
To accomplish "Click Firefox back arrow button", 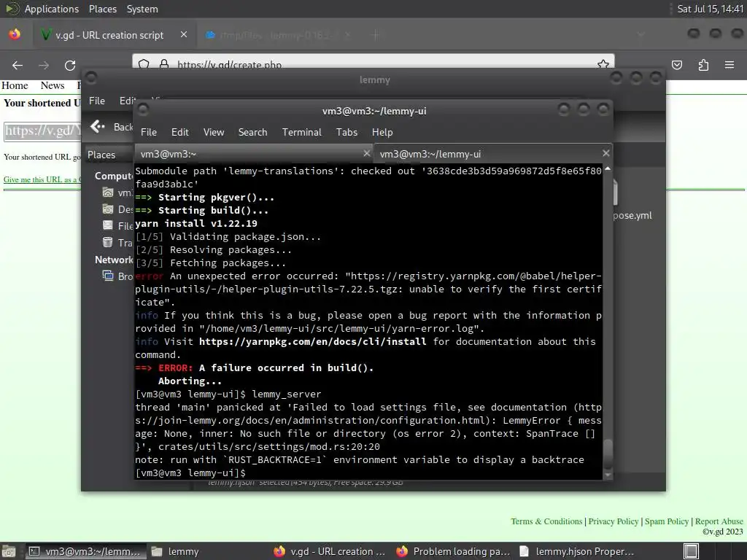I will (18, 65).
